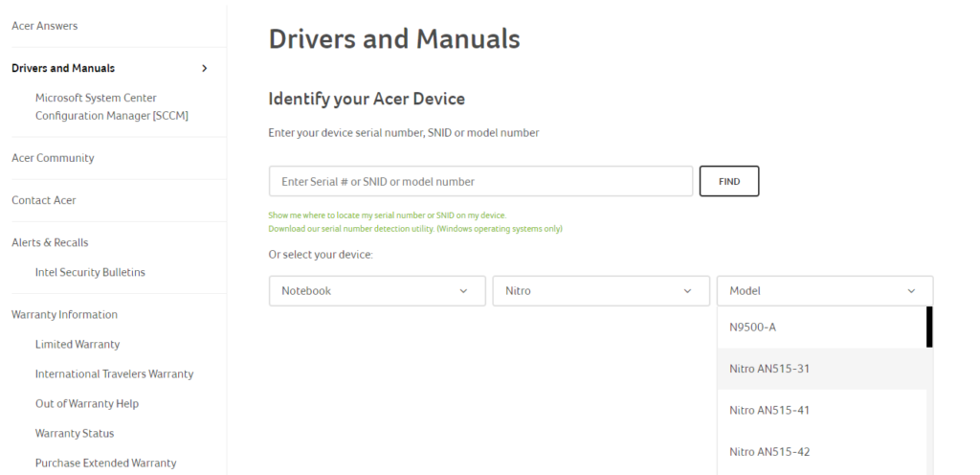The width and height of the screenshot is (980, 475).
Task: Open International Travelers Warranty page
Action: 114,373
